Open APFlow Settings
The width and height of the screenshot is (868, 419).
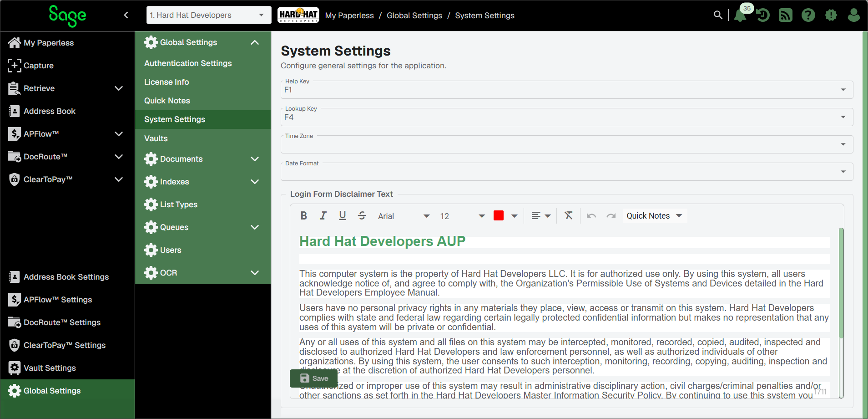[x=67, y=300]
